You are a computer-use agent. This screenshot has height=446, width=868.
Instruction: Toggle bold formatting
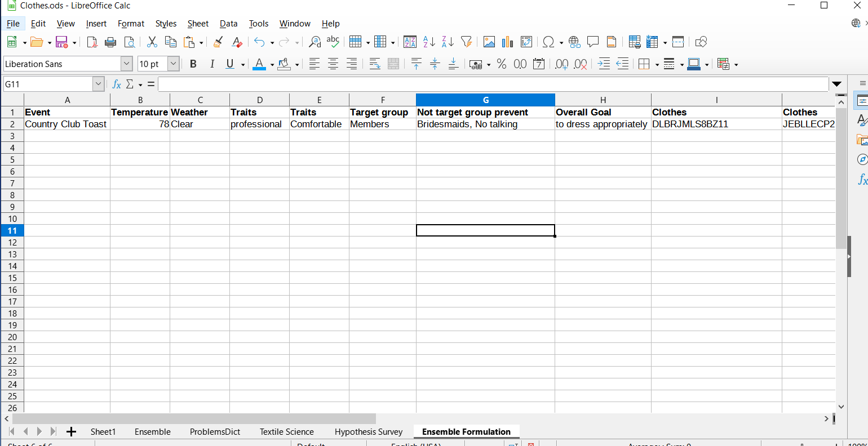point(193,64)
